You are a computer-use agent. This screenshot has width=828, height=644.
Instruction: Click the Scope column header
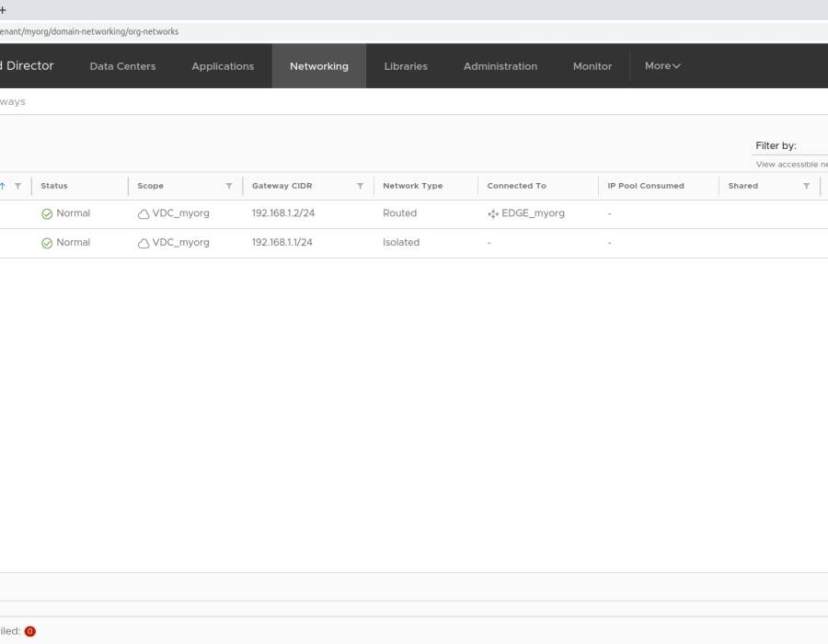coord(151,186)
